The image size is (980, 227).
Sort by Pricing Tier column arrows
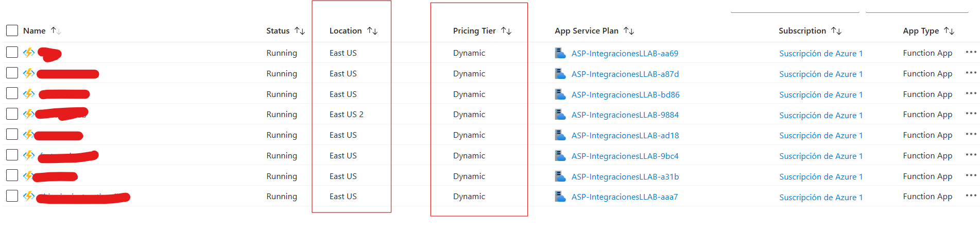pos(506,31)
